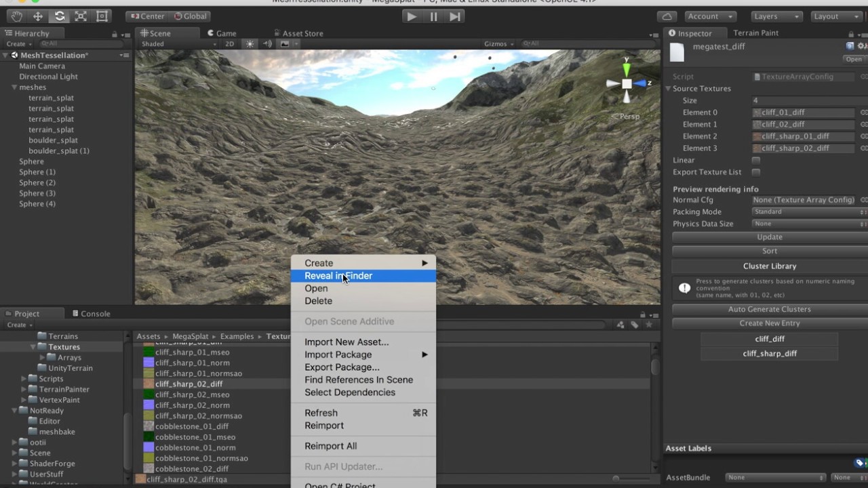Click the Pause button

click(433, 16)
